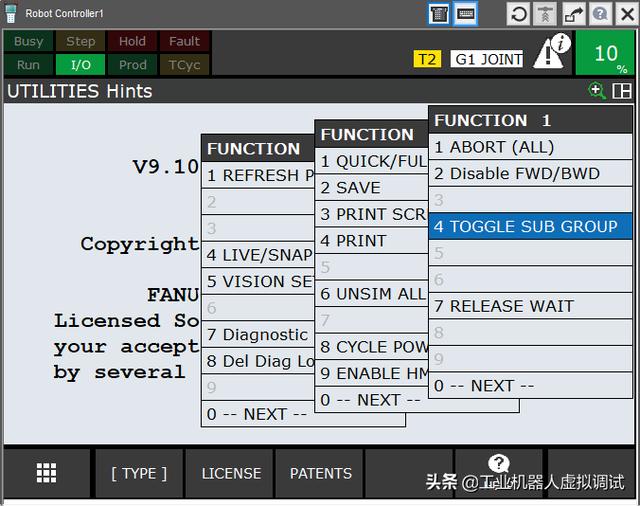Click the Robot Controller1 app icon

(x=11, y=13)
